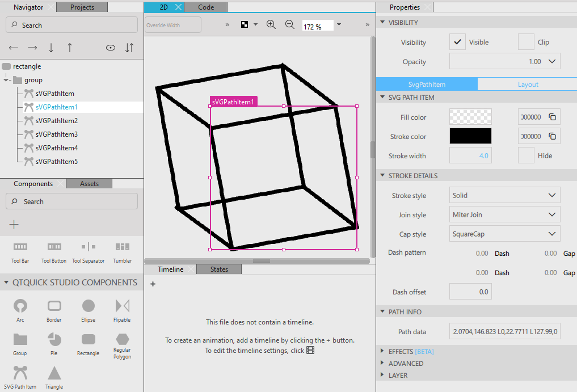
Task: Click the Regular Polygon component icon
Action: click(x=122, y=339)
